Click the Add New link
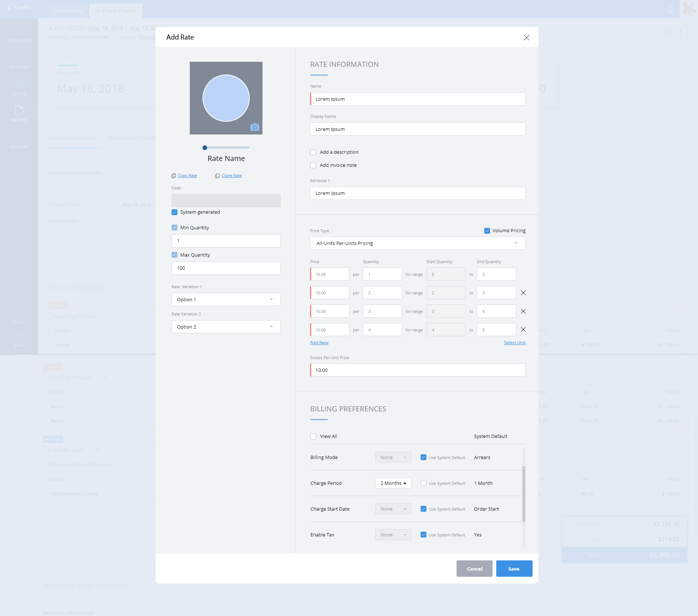Screen dimensions: 698x616 click(x=319, y=343)
